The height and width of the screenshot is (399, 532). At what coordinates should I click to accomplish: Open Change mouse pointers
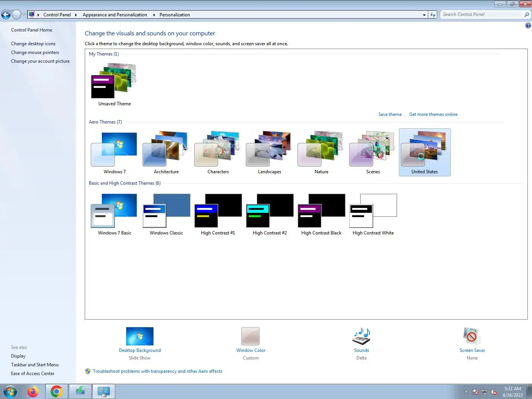35,52
